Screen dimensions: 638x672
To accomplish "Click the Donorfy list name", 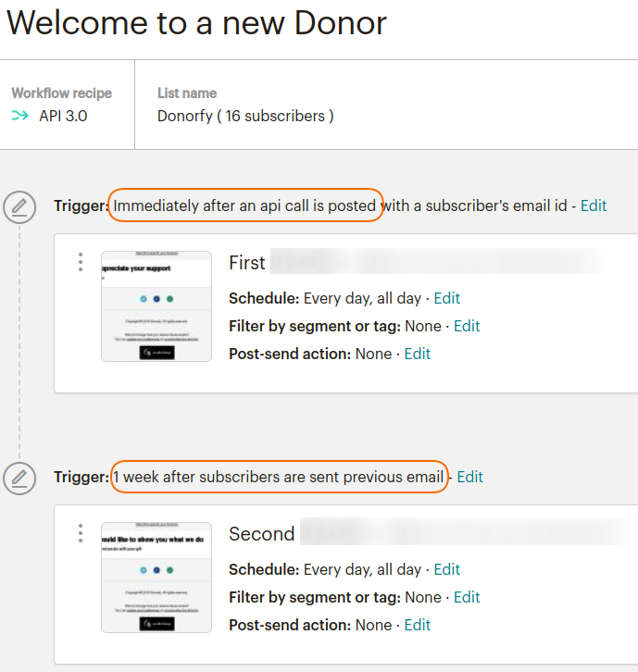I will tap(245, 116).
